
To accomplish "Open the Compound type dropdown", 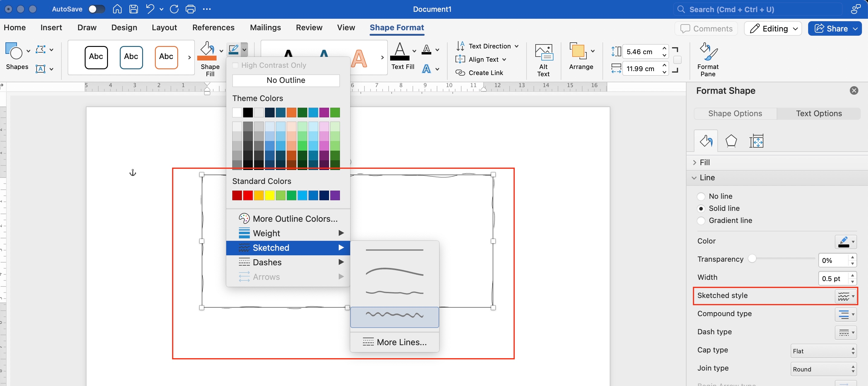I will click(846, 315).
